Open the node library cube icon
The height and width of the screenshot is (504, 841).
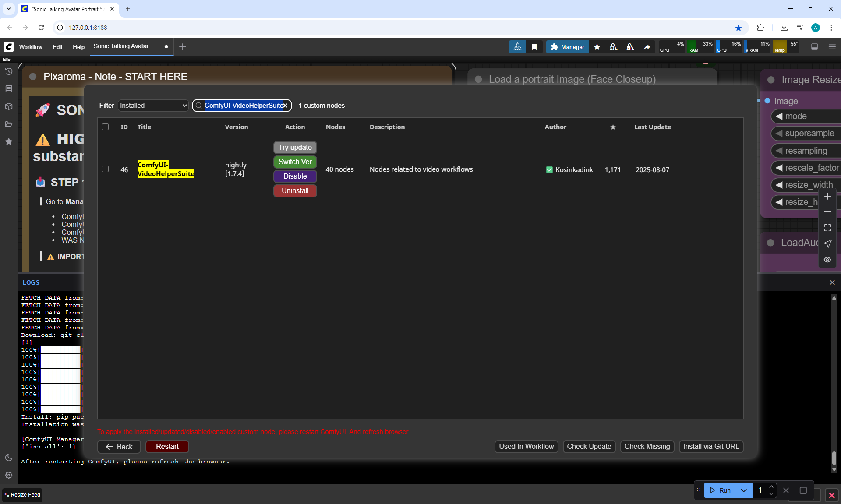tap(8, 106)
